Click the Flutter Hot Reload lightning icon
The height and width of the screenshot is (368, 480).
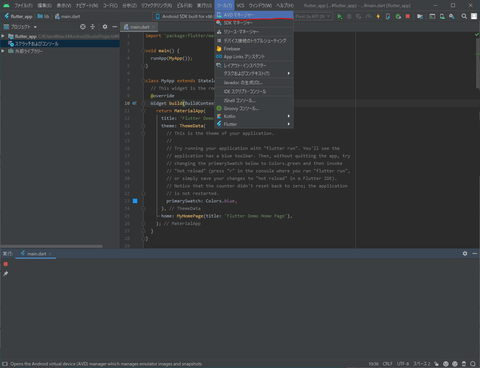coord(378,16)
